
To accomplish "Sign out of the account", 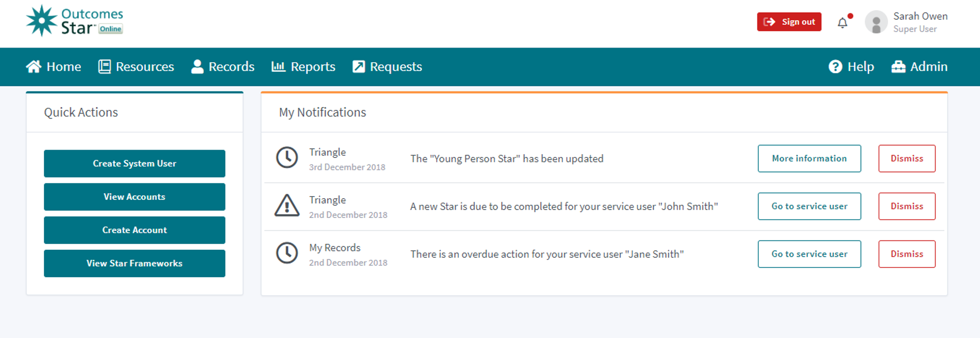I will [x=789, y=22].
